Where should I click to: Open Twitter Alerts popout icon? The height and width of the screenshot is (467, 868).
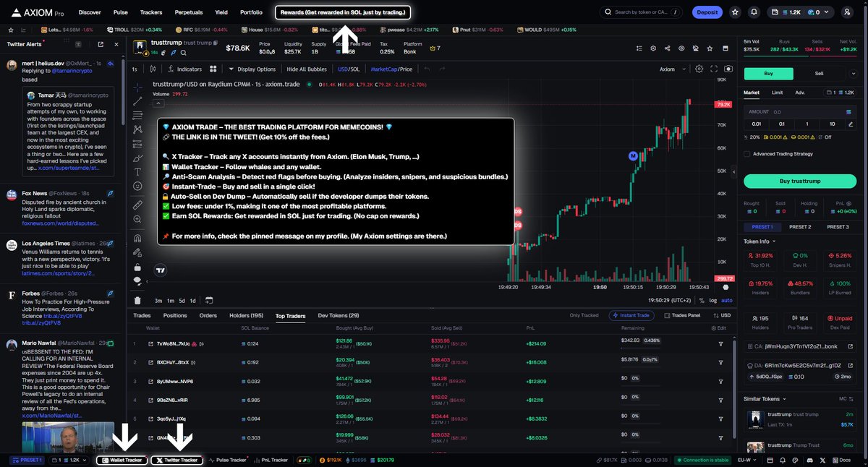[x=100, y=45]
